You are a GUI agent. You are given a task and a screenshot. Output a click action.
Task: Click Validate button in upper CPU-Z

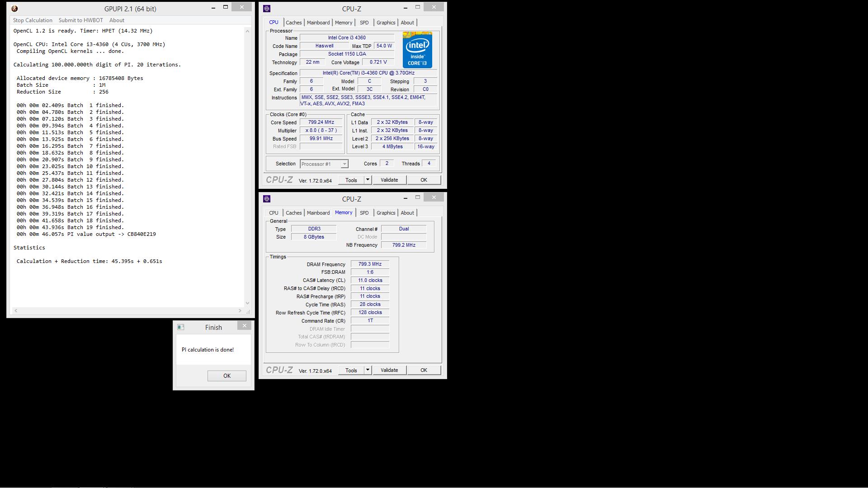(389, 180)
